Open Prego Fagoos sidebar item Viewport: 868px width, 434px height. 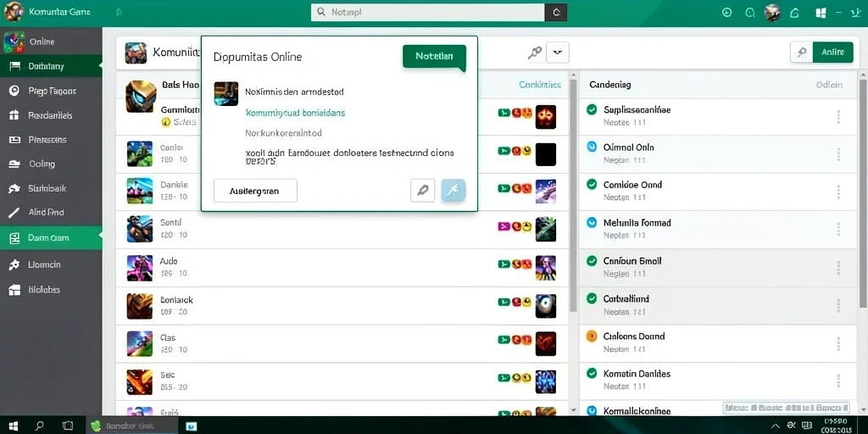pos(51,91)
